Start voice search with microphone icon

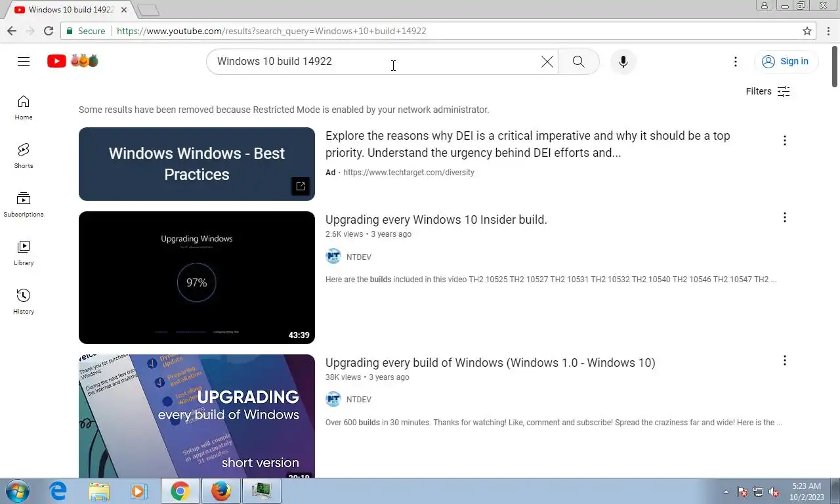click(x=623, y=62)
